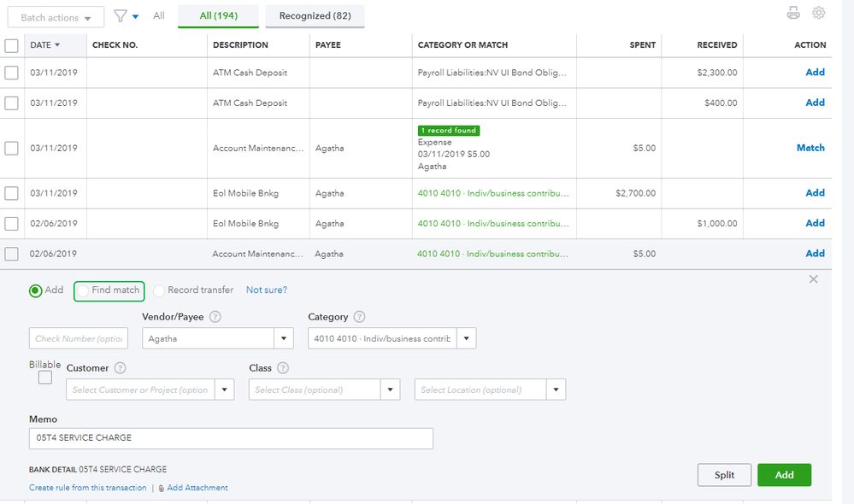Open the Batch actions dropdown
The height and width of the screenshot is (504, 854).
point(56,17)
